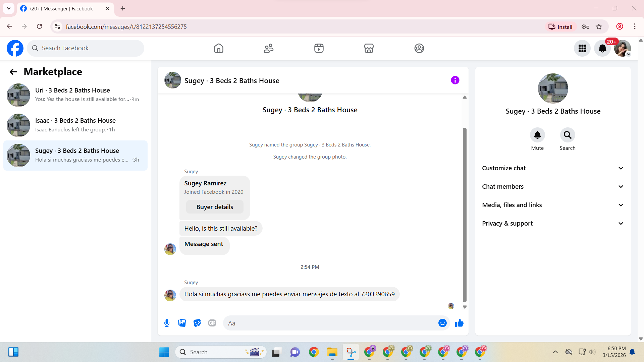Click the group photo in right panel
Screen dimensions: 644x362
[x=553, y=88]
